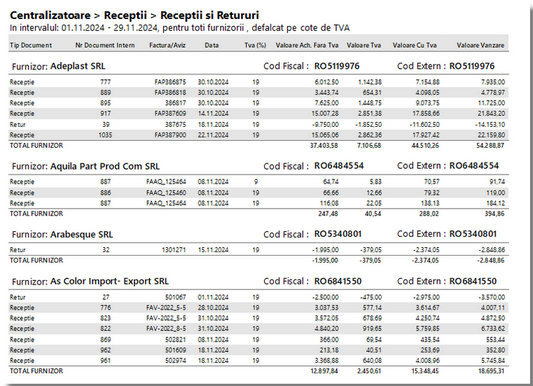Select invoice FAP386818
This screenshot has height=386, width=533.
click(170, 92)
